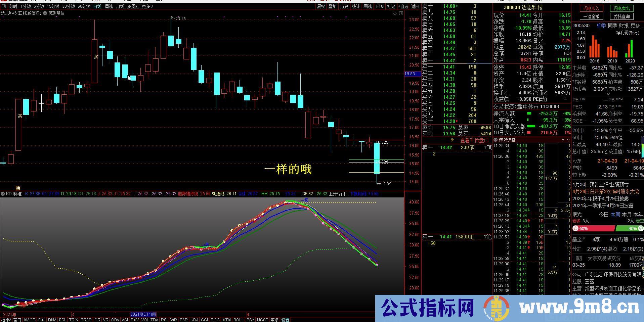Open indicator 设置 settings
The image size is (644, 322).
click(x=285, y=320)
